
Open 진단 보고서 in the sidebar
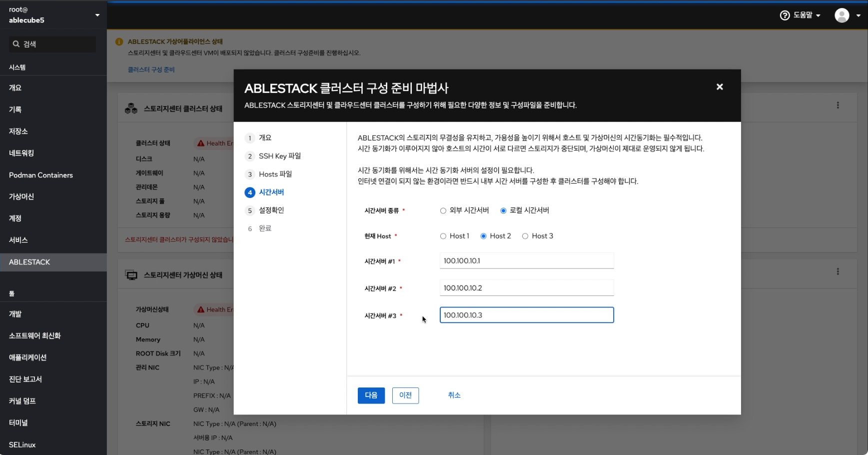53,379
